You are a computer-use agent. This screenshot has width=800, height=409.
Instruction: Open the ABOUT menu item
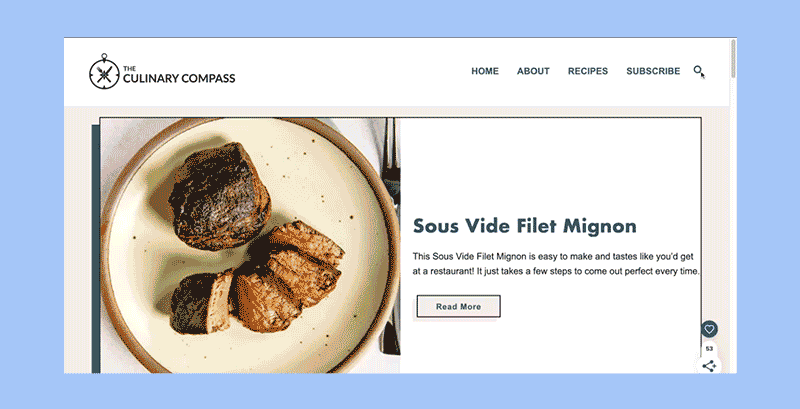point(533,71)
